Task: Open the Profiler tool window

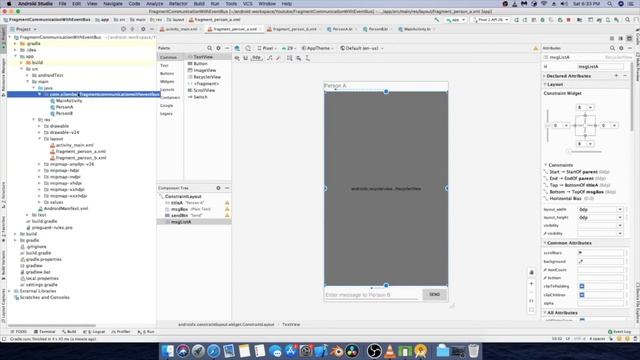Action: coord(121,332)
